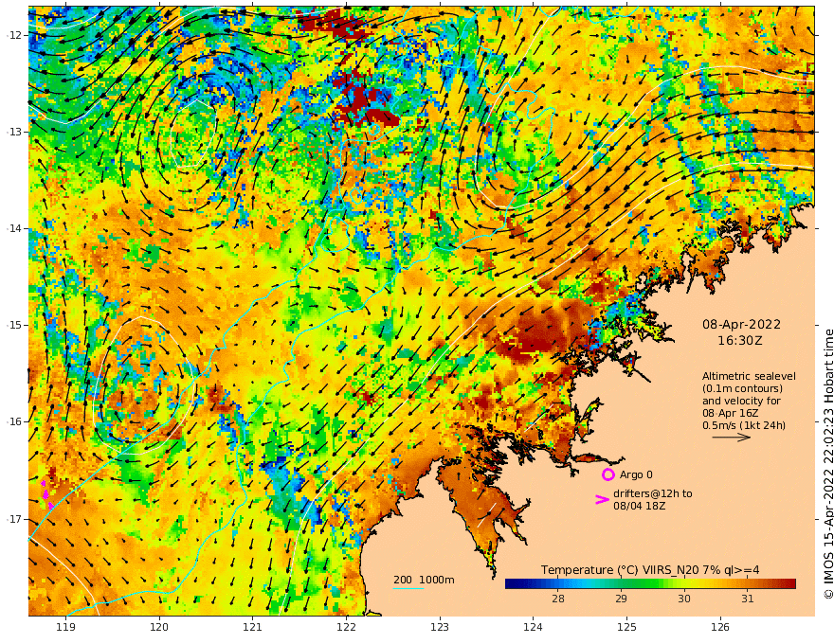The width and height of the screenshot is (834, 644).
Task: Click '08-Apr 16Z' legend line
Action: coord(730,413)
